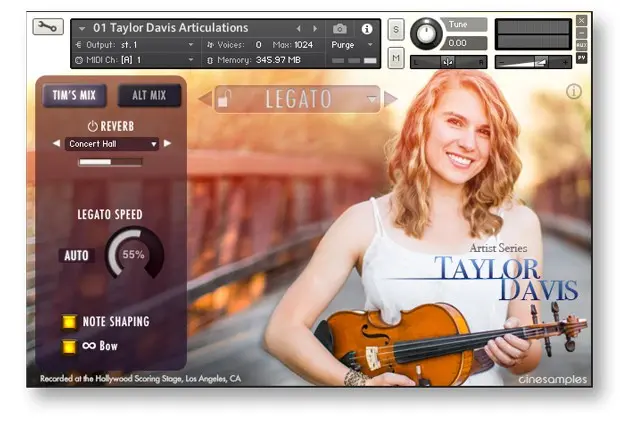Mute the instrument with M button
This screenshot has width=620, height=430.
(396, 58)
